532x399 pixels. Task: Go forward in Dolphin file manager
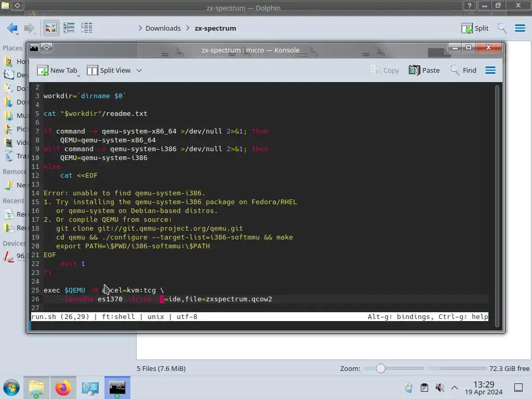pyautogui.click(x=30, y=28)
